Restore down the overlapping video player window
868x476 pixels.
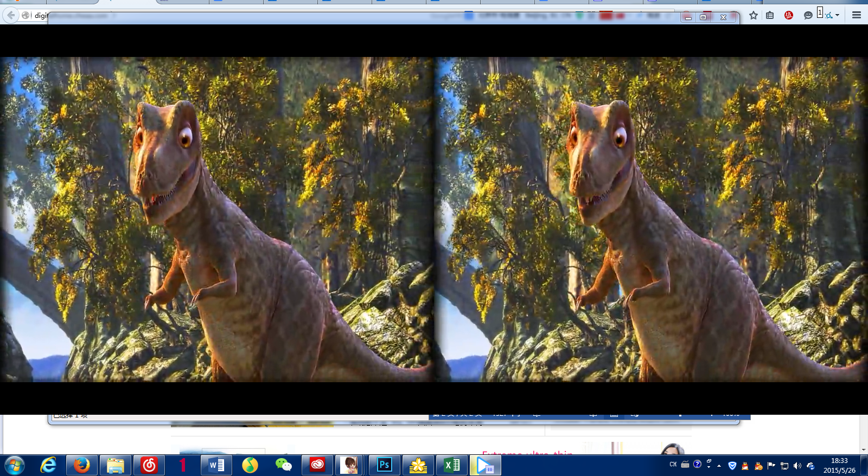703,17
